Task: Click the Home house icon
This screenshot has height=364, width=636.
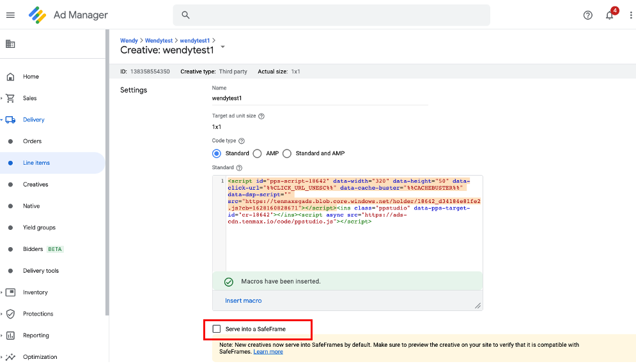Action: [x=10, y=77]
